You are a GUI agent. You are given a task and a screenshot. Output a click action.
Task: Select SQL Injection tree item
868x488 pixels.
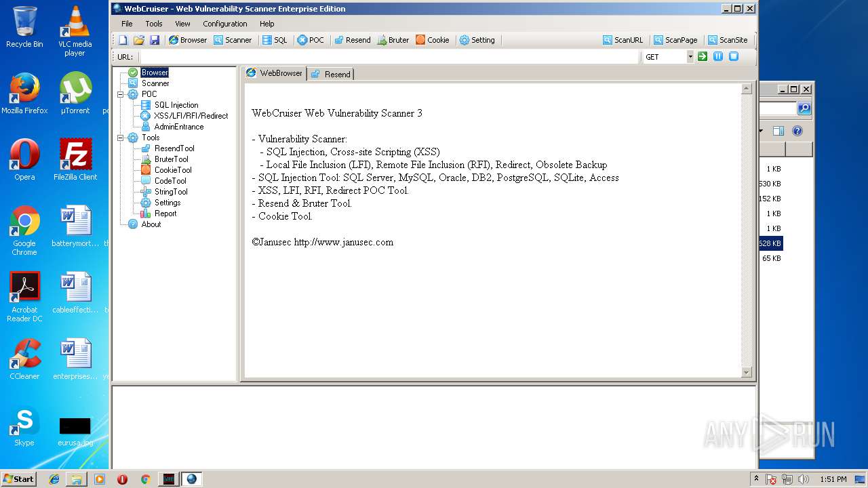[x=176, y=105]
